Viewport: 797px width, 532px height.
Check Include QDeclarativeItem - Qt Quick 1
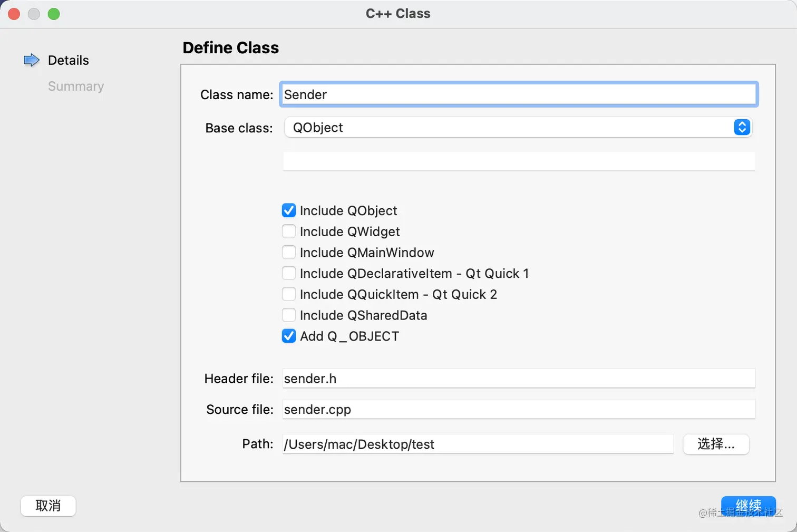coord(289,273)
